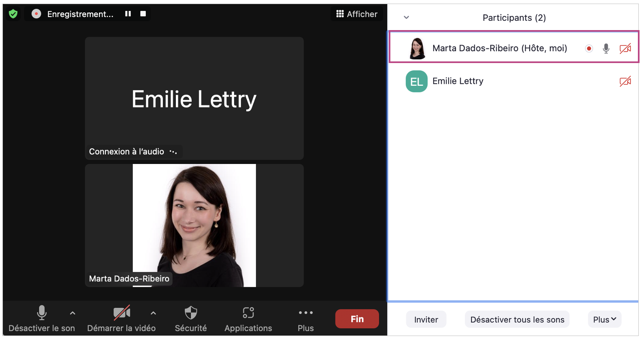Mute everyone with Désactiver tous les sons
Image resolution: width=644 pixels, height=340 pixels.
[x=517, y=320]
